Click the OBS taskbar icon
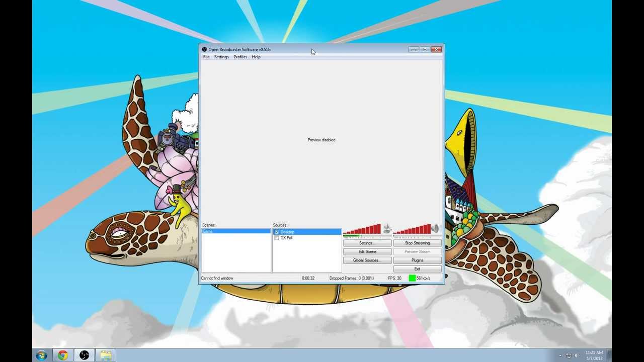 [x=84, y=355]
